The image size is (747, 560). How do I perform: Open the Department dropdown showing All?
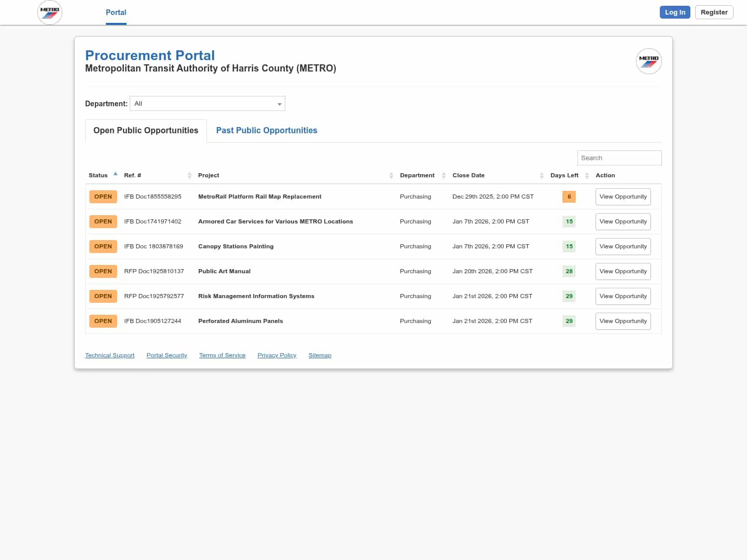tap(208, 104)
